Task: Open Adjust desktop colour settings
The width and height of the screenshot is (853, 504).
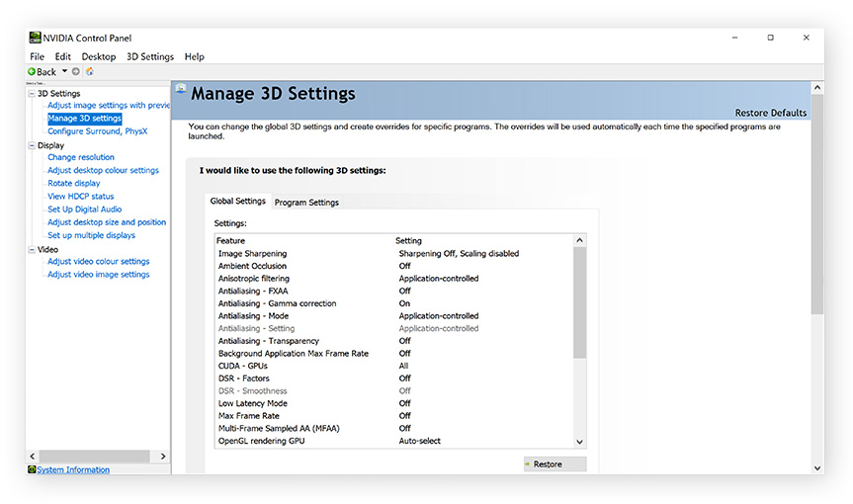Action: click(x=104, y=170)
